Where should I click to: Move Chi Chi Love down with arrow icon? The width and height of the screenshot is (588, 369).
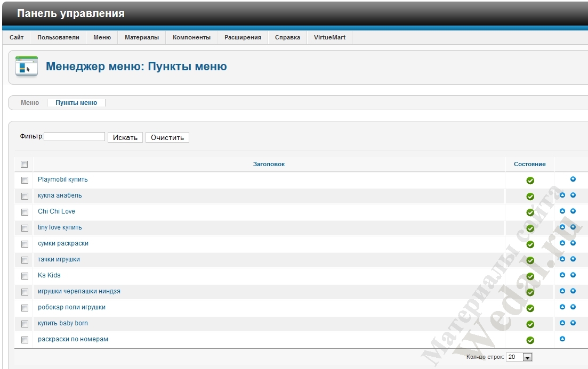click(573, 211)
